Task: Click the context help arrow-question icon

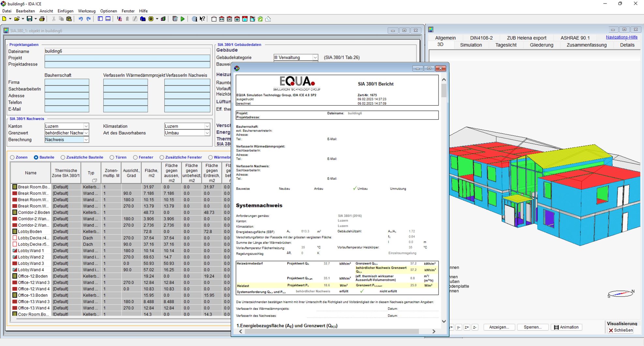Action: pyautogui.click(x=202, y=19)
